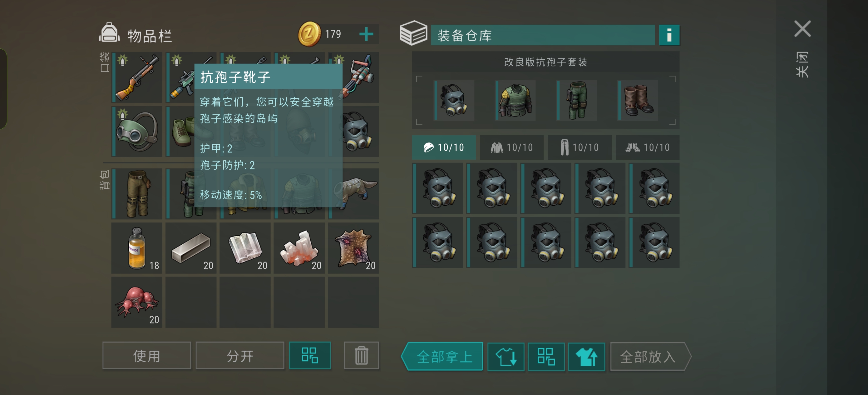Screen dimensions: 868x395
Task: Switch to the pants 10/10 tab
Action: [579, 147]
